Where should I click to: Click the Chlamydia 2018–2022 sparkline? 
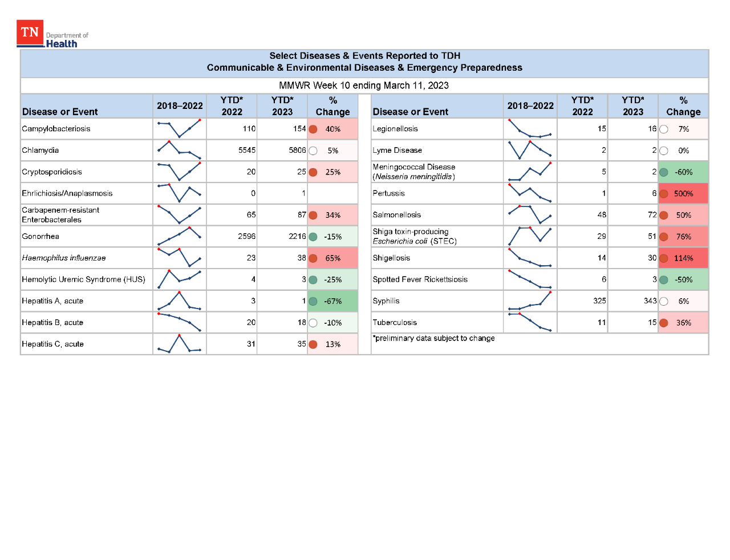(x=179, y=150)
